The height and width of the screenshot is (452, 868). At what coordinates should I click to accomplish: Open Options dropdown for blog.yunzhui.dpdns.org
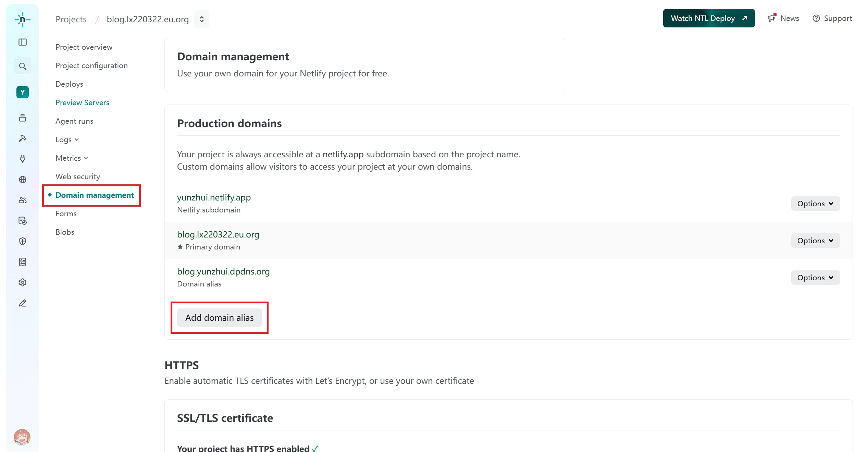click(815, 278)
